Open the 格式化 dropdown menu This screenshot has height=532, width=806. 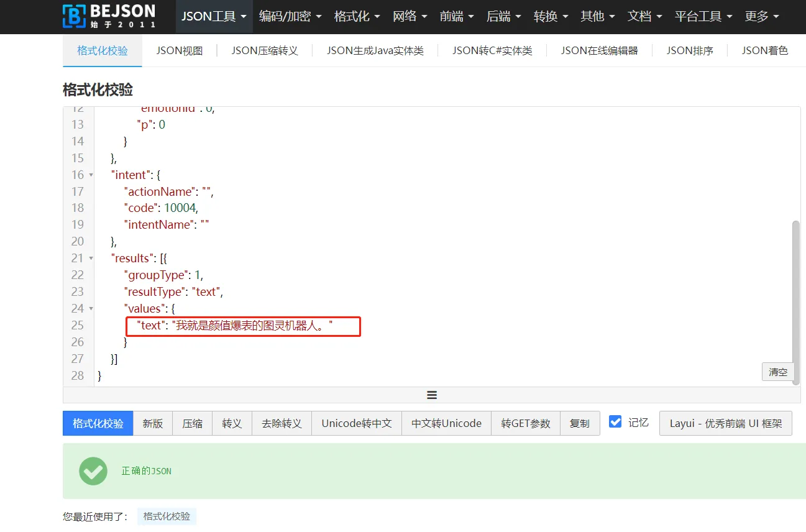coord(357,17)
